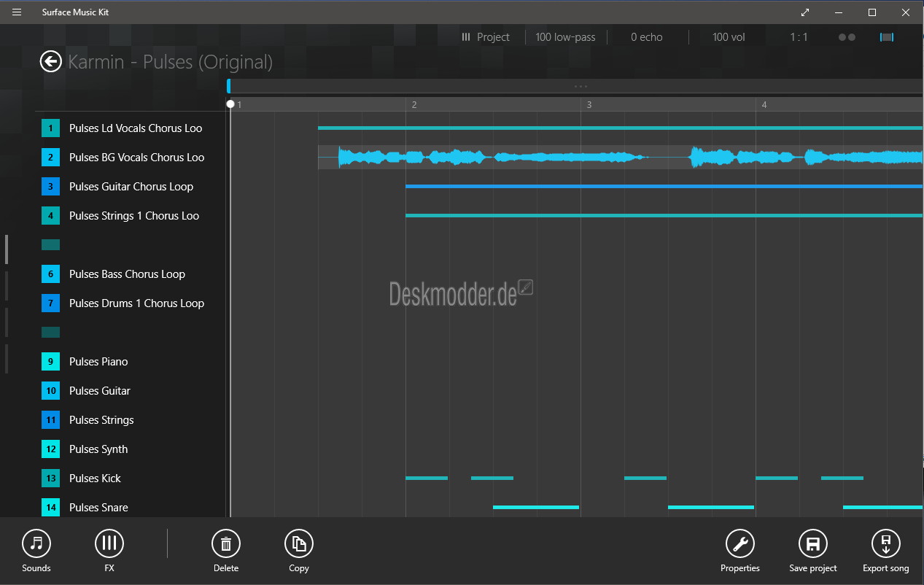Select the Guitar Chorus Loop clip bar
This screenshot has height=585, width=924.
[x=664, y=187]
